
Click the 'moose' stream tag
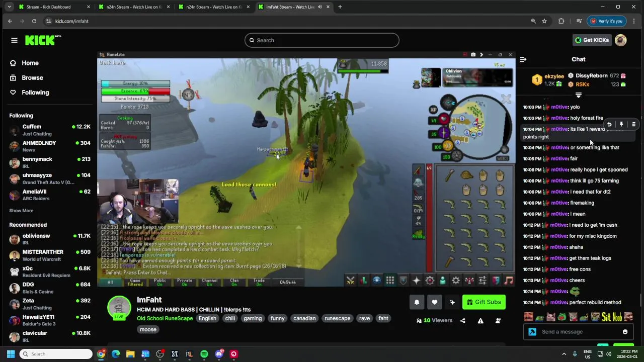[x=148, y=329]
